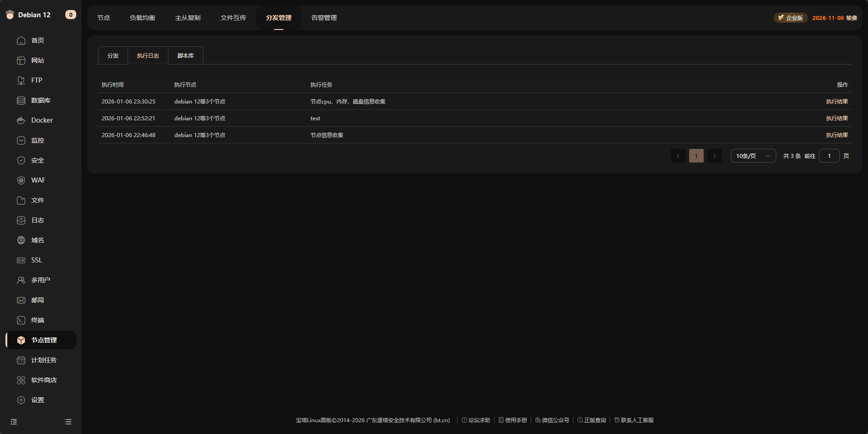Click the 续费 renewal link
This screenshot has width=868, height=434.
pyautogui.click(x=851, y=18)
